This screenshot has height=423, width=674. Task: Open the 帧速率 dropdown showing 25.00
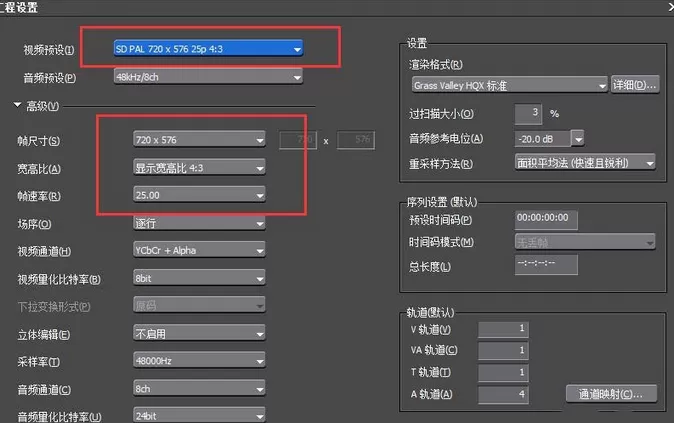199,195
